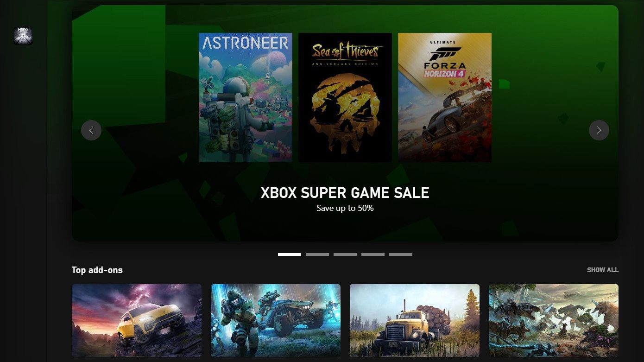Jump to the last carousel page indicator
Image resolution: width=644 pixels, height=362 pixels.
(401, 254)
